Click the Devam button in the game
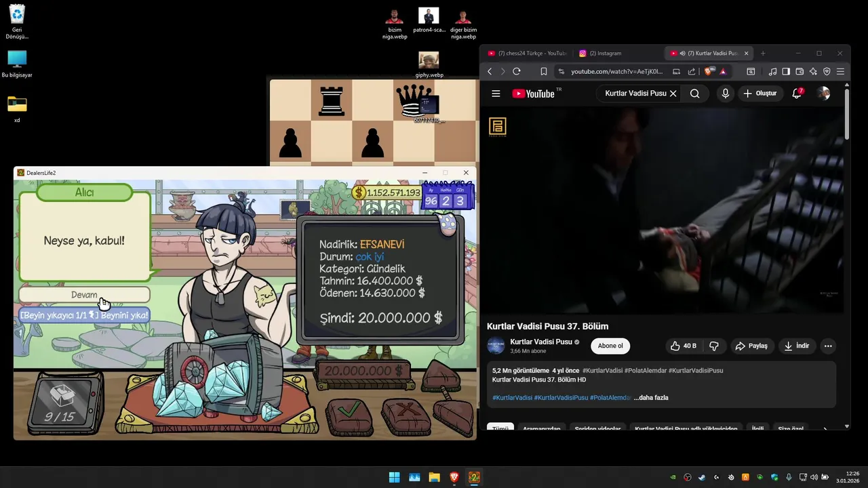868x488 pixels. click(84, 295)
